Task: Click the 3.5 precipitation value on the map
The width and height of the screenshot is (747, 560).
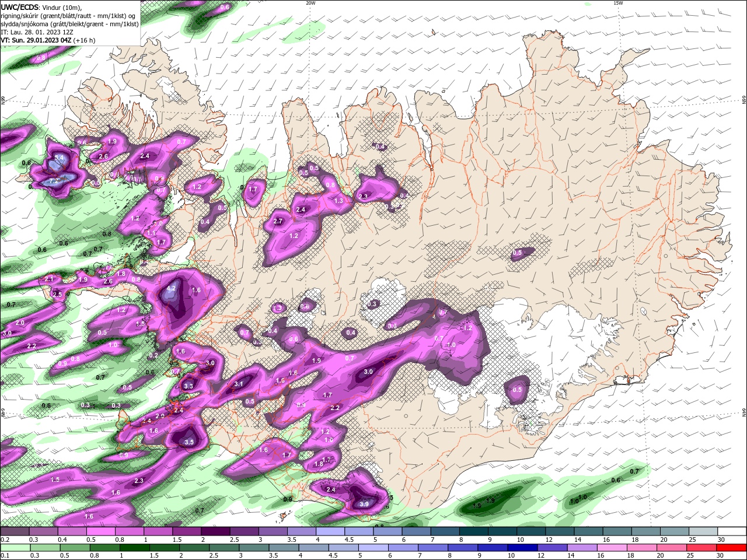Action: tap(189, 442)
